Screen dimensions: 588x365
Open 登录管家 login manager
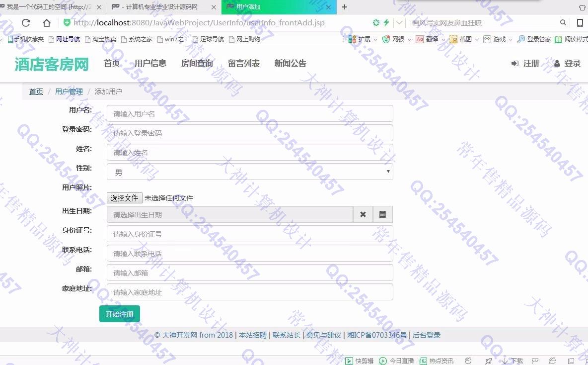tap(534, 39)
